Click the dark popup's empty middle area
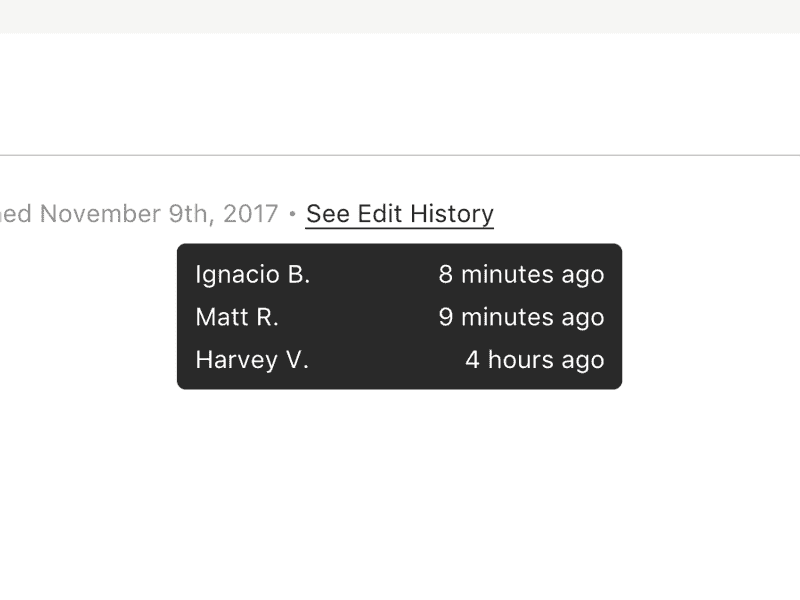 pos(372,317)
